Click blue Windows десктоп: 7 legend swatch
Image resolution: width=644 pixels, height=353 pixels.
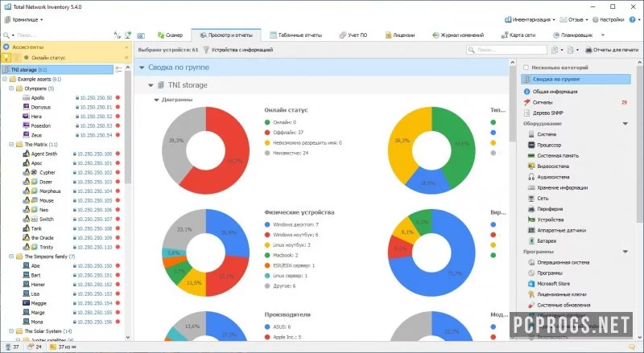pos(267,224)
